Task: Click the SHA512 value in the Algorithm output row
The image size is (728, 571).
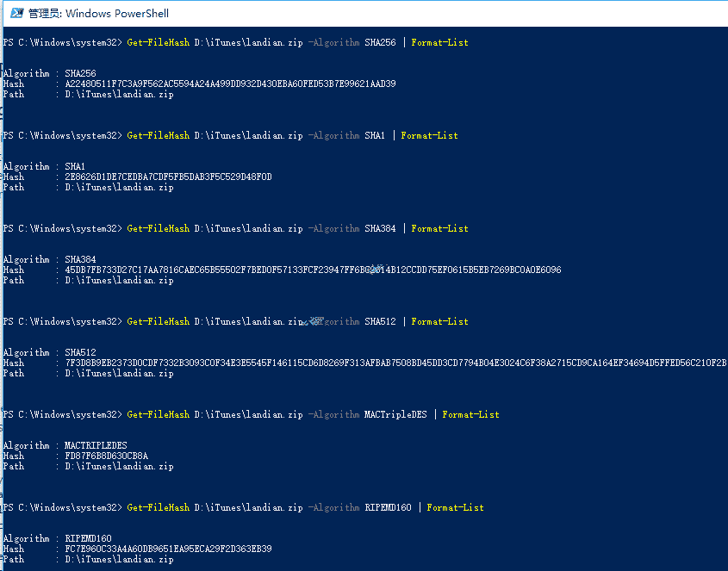Action: (x=80, y=352)
